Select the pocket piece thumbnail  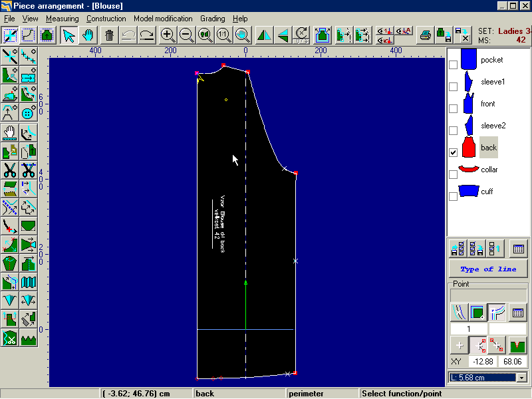click(469, 59)
